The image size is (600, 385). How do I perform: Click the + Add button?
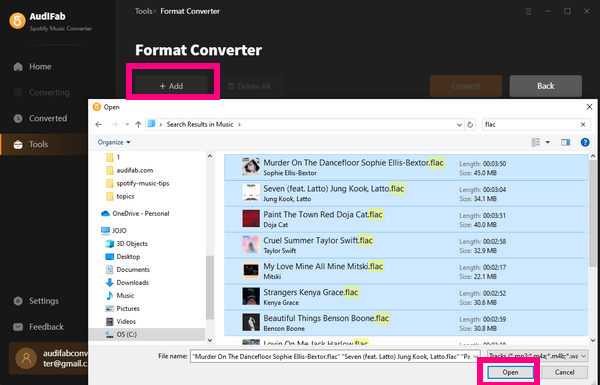[x=171, y=86]
